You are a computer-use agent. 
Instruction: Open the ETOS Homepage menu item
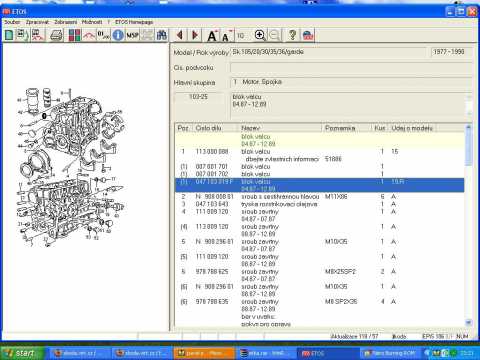pyautogui.click(x=134, y=22)
